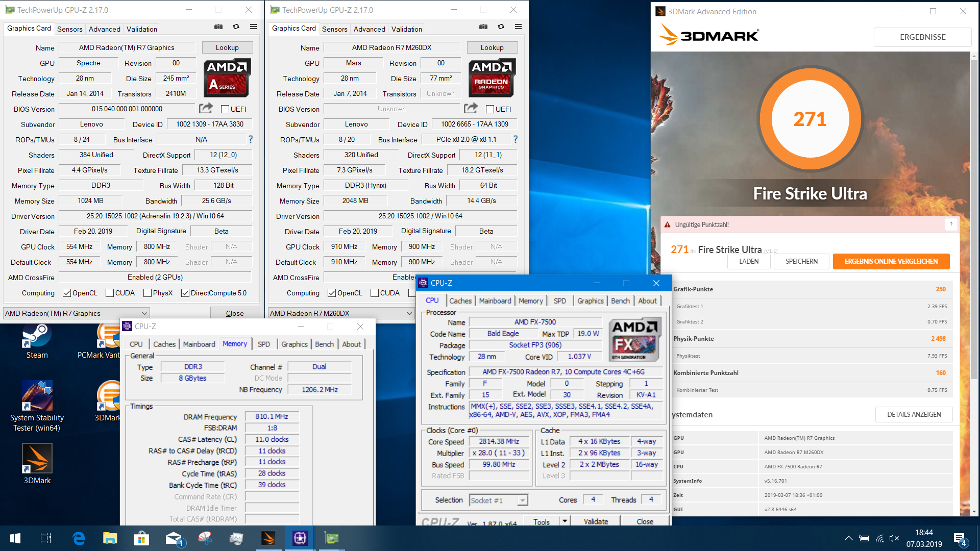Click Close button in left GPU-Z
This screenshot has height=551, width=980.
(x=235, y=313)
